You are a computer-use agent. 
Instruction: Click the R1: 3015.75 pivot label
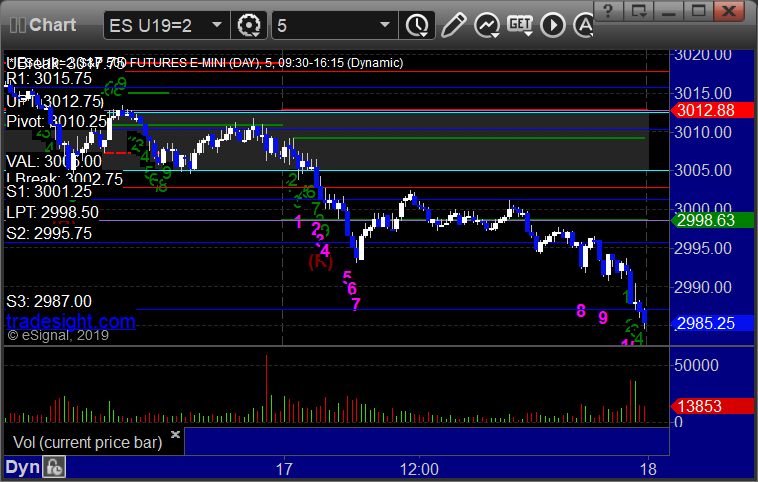(49, 79)
